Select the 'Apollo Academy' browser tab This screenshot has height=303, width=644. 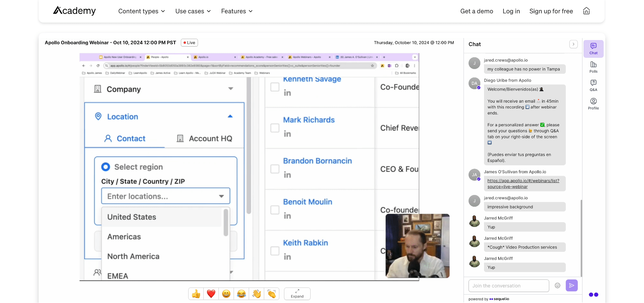[x=262, y=57]
